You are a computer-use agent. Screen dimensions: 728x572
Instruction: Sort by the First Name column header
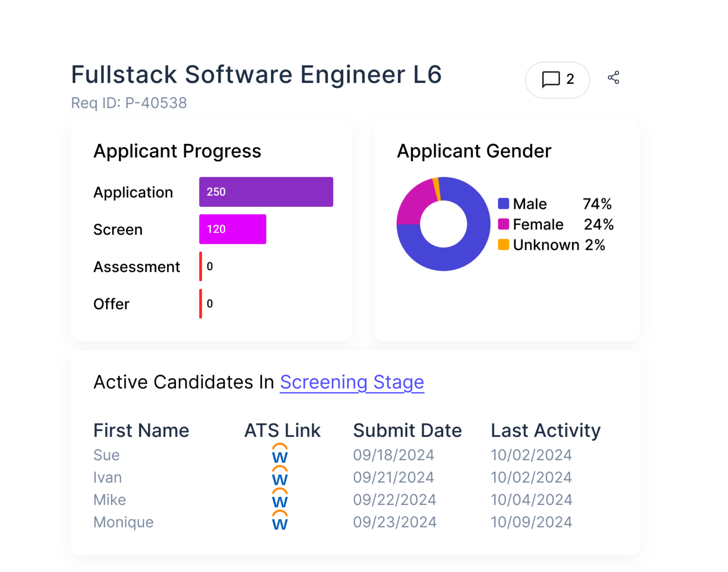[x=141, y=430]
